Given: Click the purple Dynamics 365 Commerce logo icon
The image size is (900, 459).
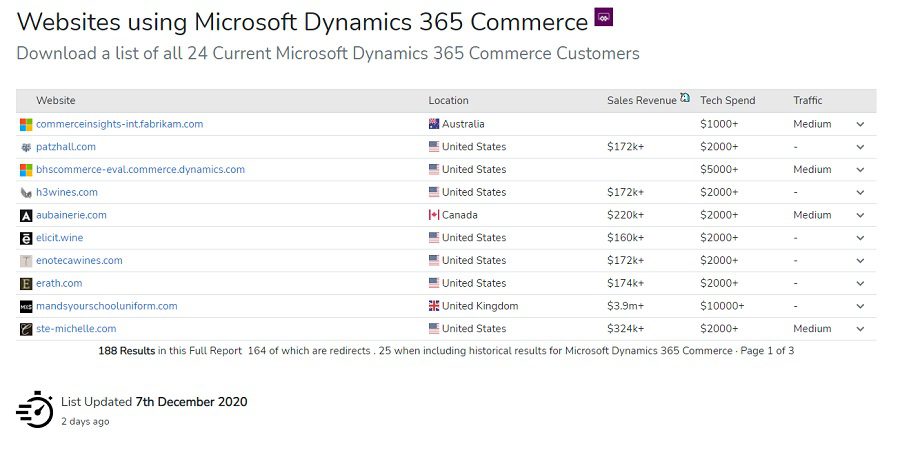Looking at the screenshot, I should [x=603, y=17].
